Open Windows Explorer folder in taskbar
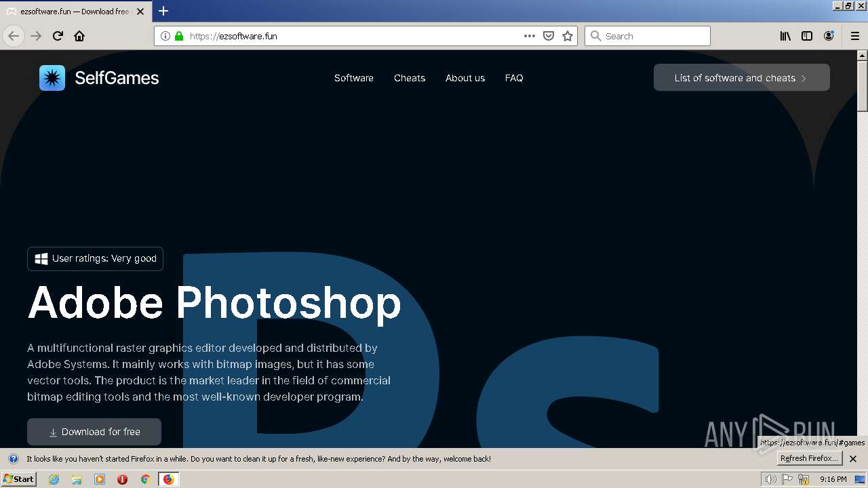Image resolution: width=868 pixels, height=488 pixels. (77, 479)
